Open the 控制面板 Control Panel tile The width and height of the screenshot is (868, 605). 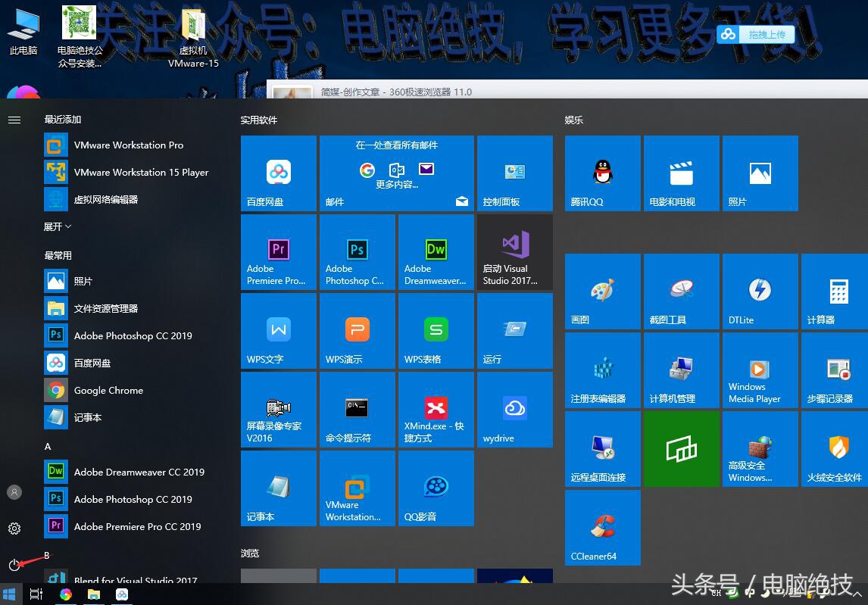[x=514, y=173]
